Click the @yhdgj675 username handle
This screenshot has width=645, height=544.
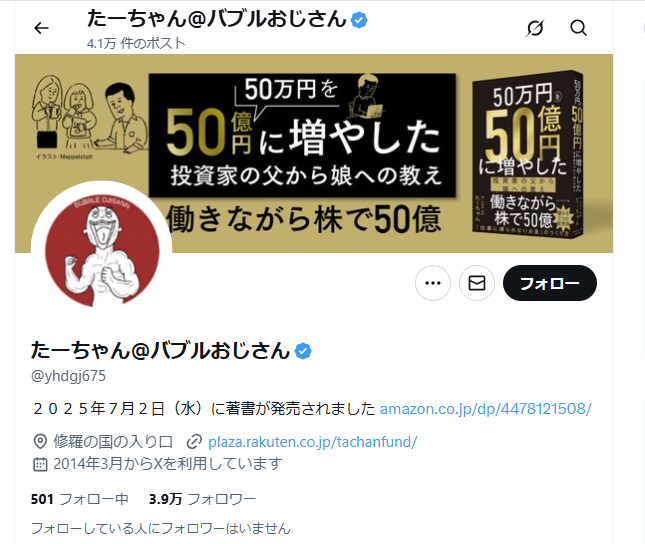[x=68, y=376]
